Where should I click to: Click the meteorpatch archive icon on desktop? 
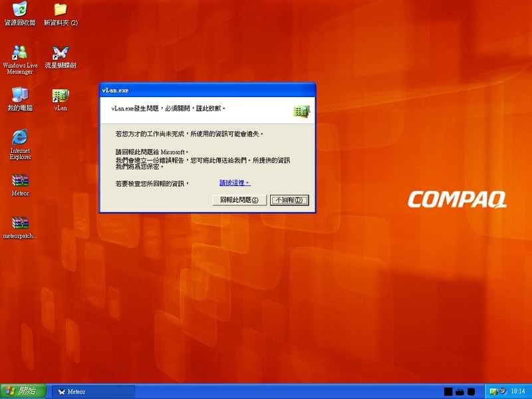pyautogui.click(x=21, y=223)
